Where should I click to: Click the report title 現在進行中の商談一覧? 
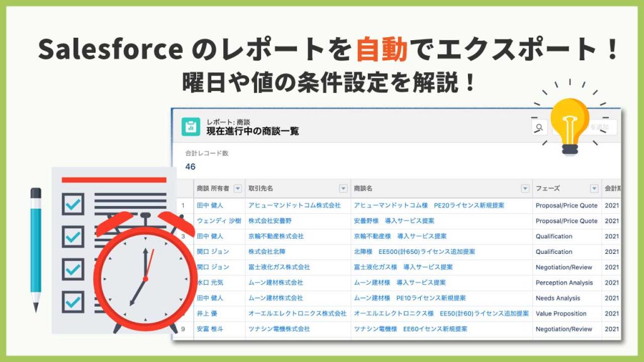pyautogui.click(x=253, y=131)
